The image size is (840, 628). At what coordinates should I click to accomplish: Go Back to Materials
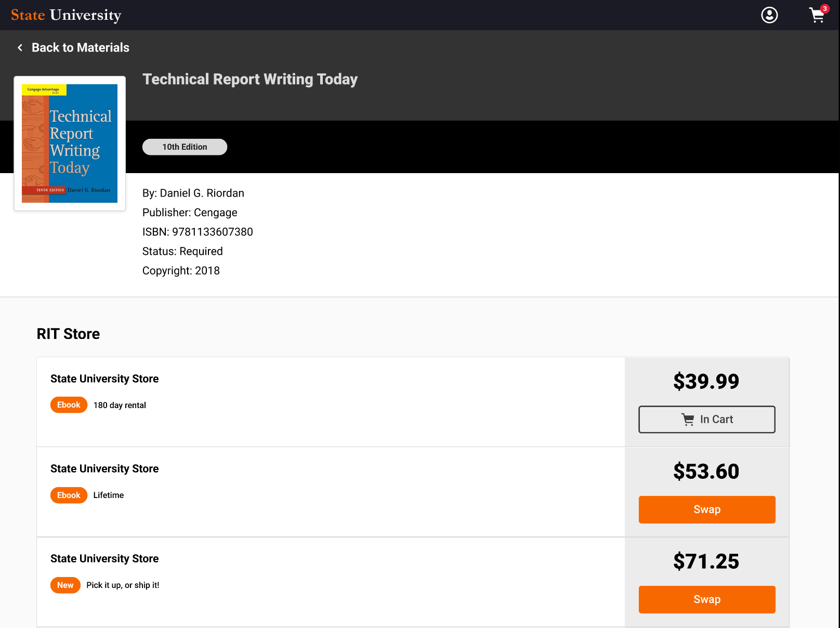pos(80,48)
